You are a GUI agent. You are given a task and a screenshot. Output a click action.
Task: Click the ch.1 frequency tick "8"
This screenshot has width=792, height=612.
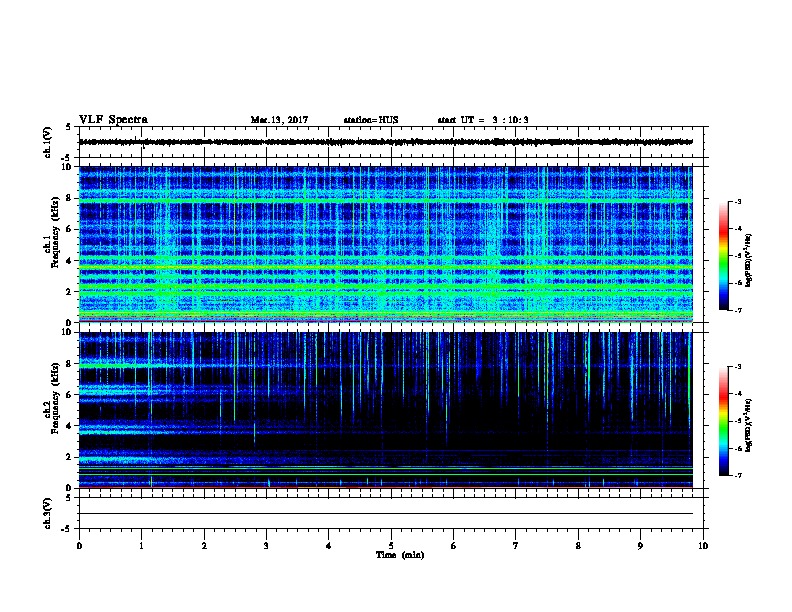tap(70, 198)
